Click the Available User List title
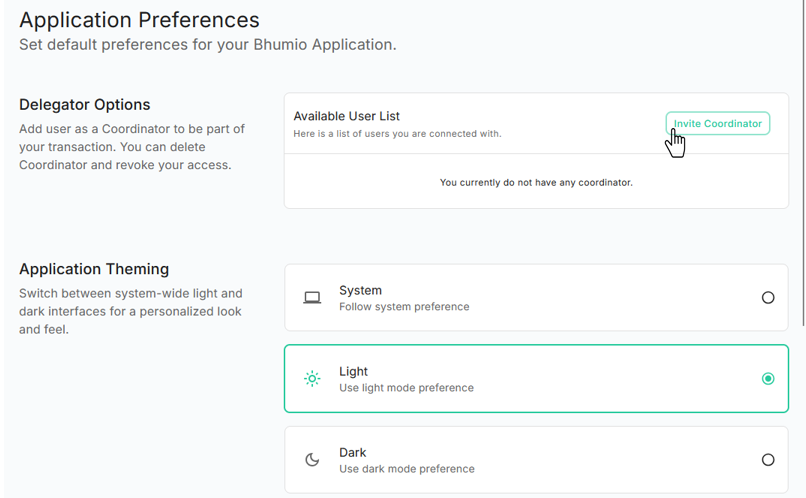Screen dimensions: 806x498 [346, 116]
